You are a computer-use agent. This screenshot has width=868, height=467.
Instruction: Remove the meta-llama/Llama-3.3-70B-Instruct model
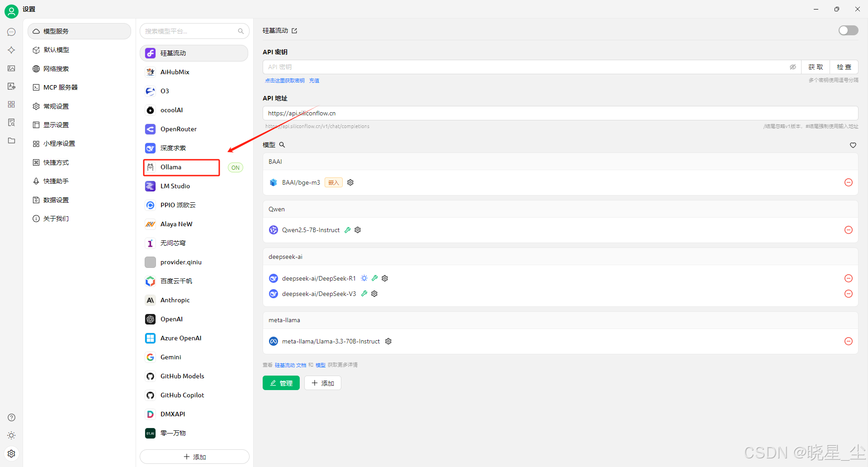tap(849, 341)
